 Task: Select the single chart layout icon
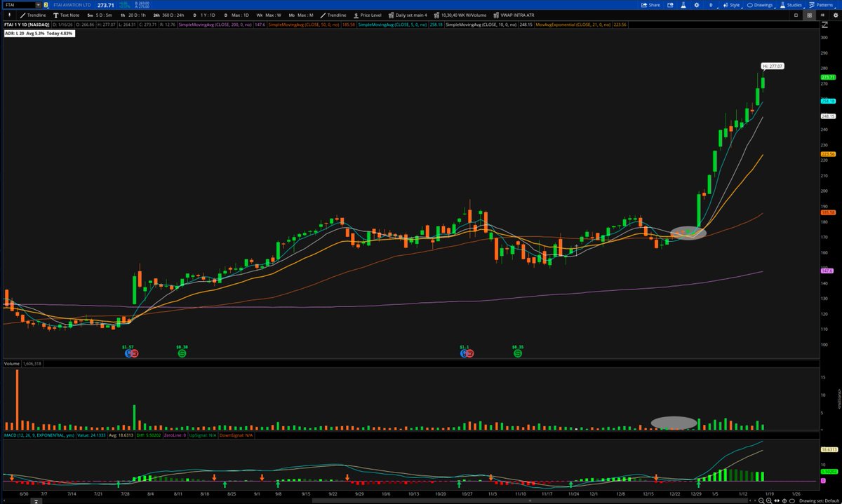(796, 15)
